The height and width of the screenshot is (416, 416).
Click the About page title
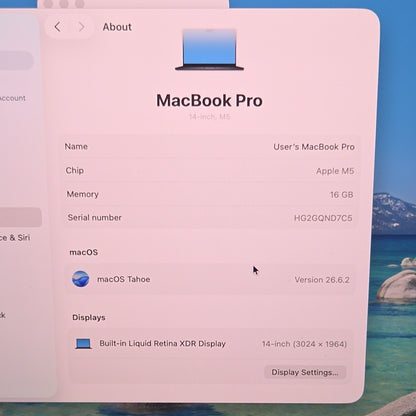click(x=117, y=27)
